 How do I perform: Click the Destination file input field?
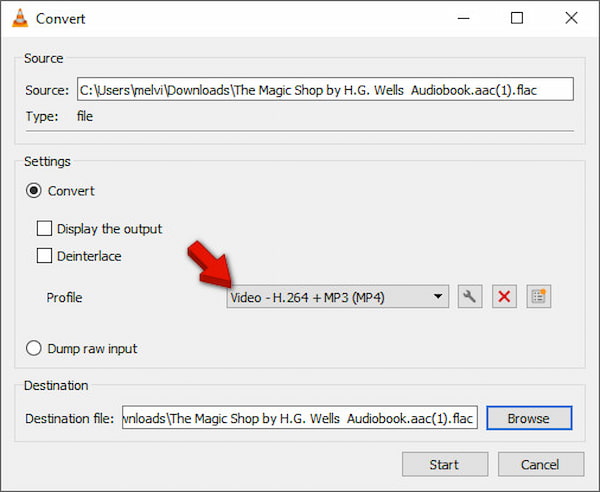coord(300,418)
